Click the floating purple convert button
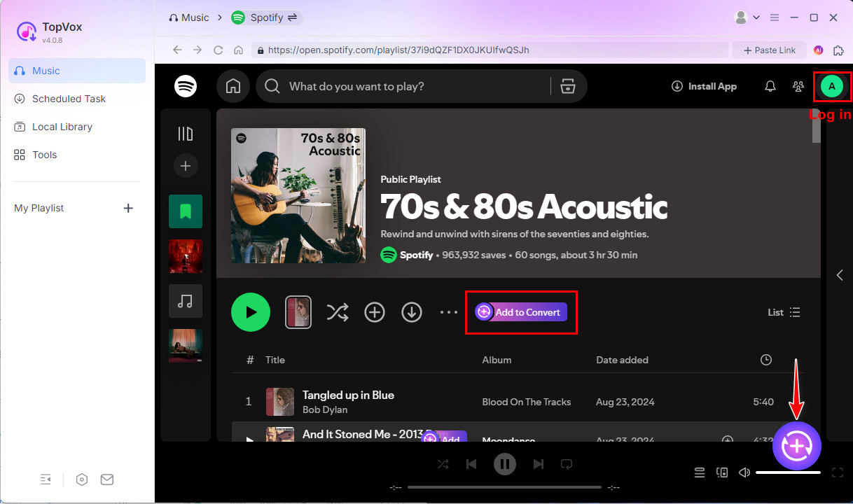853x504 pixels. (x=797, y=446)
